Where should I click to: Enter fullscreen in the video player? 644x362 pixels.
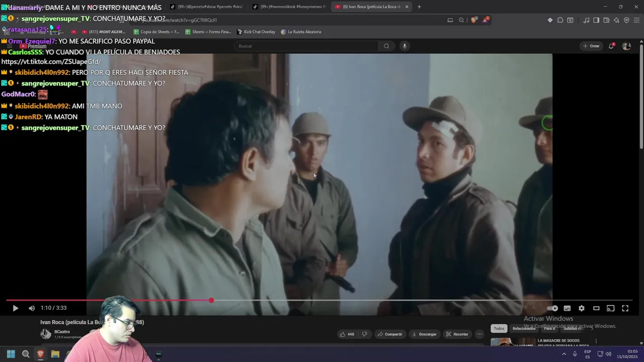point(625,308)
